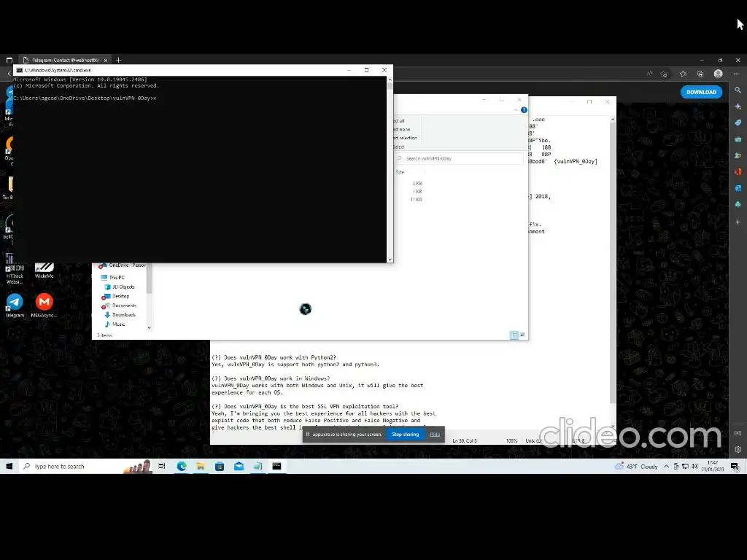
Task: Open Mail app from taskbar
Action: tap(239, 466)
